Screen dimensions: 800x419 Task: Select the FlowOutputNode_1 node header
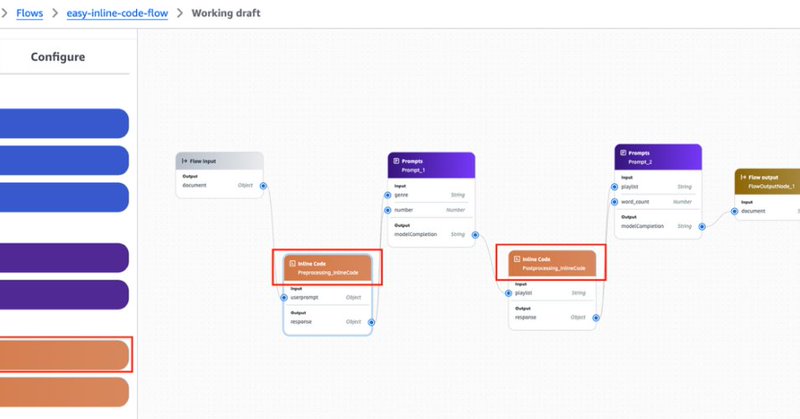tap(767, 181)
